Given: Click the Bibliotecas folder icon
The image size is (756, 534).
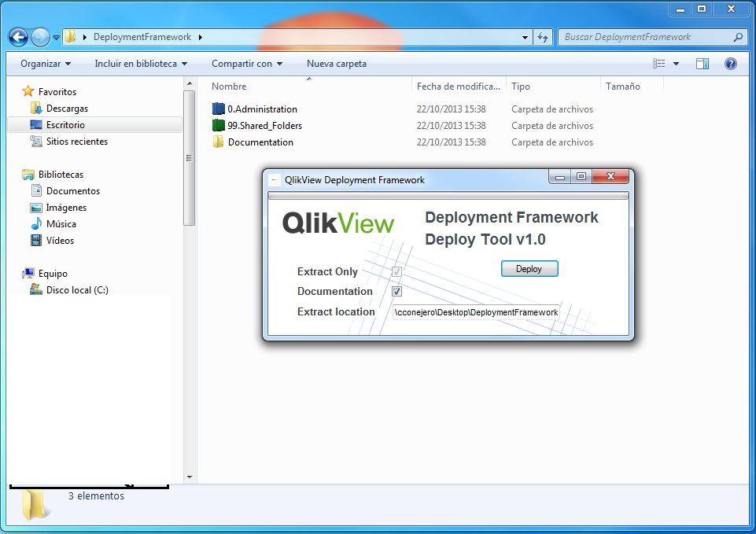Looking at the screenshot, I should coord(28,175).
